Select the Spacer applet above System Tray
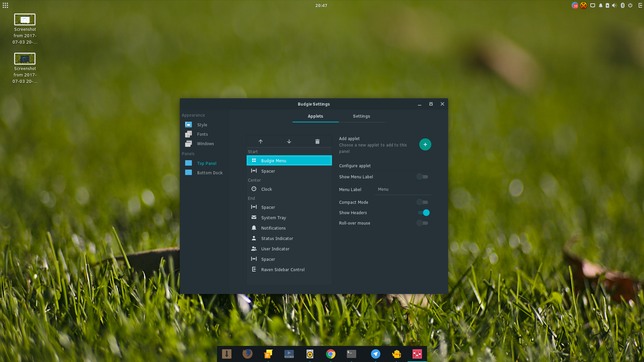The image size is (644, 362). point(289,207)
